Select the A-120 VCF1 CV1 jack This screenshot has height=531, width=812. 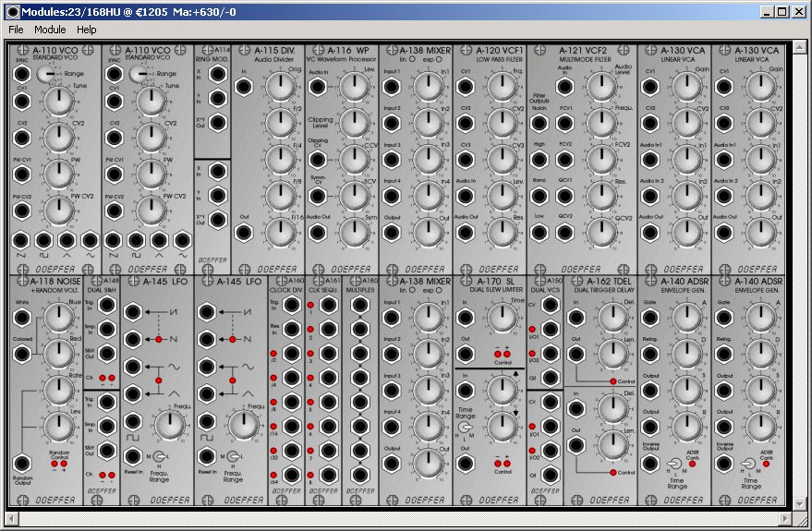pyautogui.click(x=466, y=87)
